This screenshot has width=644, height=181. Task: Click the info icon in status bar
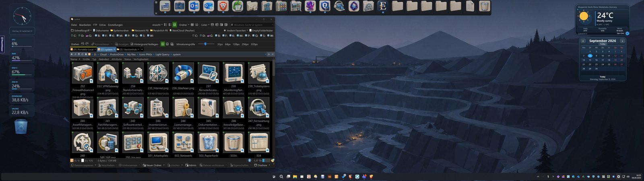(250, 160)
